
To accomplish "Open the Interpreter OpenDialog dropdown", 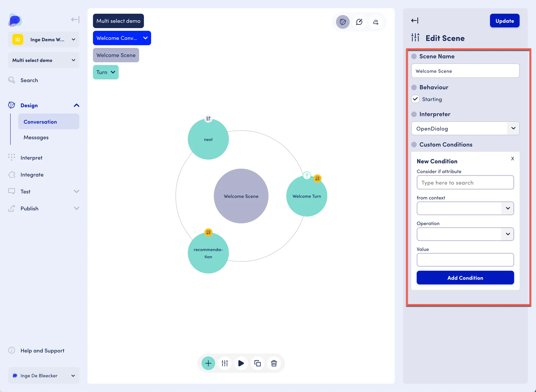I will pos(465,128).
